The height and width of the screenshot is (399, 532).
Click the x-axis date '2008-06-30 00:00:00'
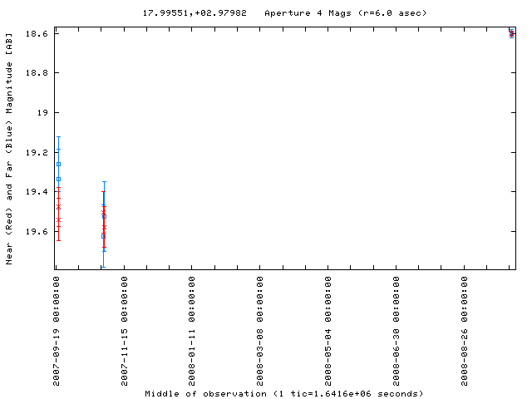(397, 331)
